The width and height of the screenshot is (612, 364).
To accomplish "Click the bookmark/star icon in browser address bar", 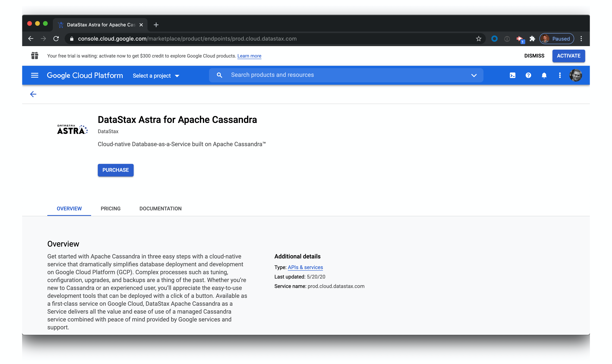I will [478, 39].
